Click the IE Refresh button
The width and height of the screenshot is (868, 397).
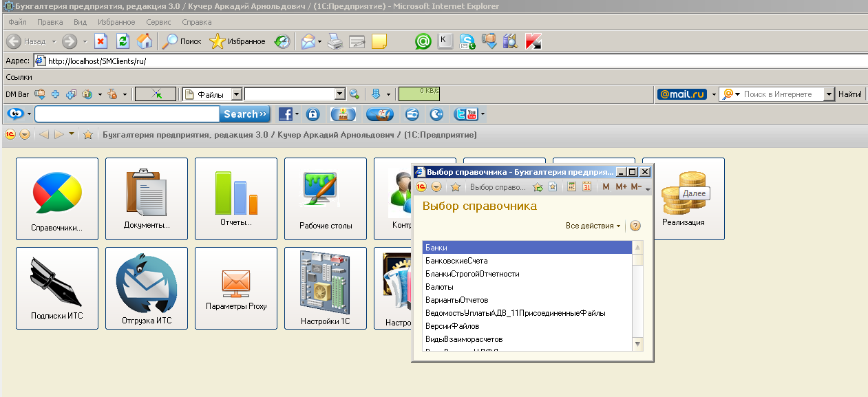[x=123, y=41]
